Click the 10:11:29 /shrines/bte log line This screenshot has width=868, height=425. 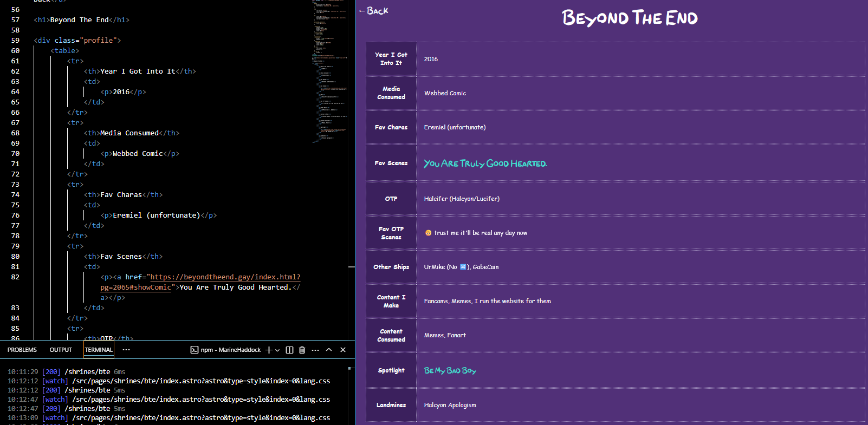point(66,372)
